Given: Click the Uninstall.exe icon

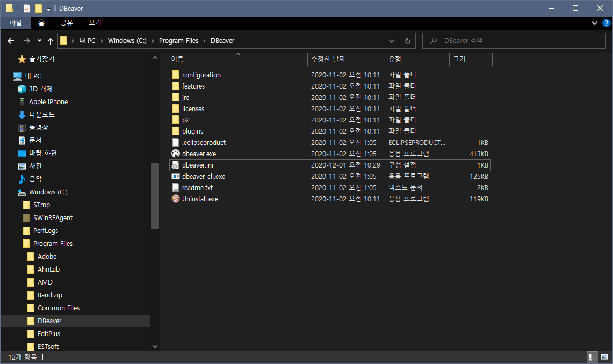Looking at the screenshot, I should click(176, 199).
